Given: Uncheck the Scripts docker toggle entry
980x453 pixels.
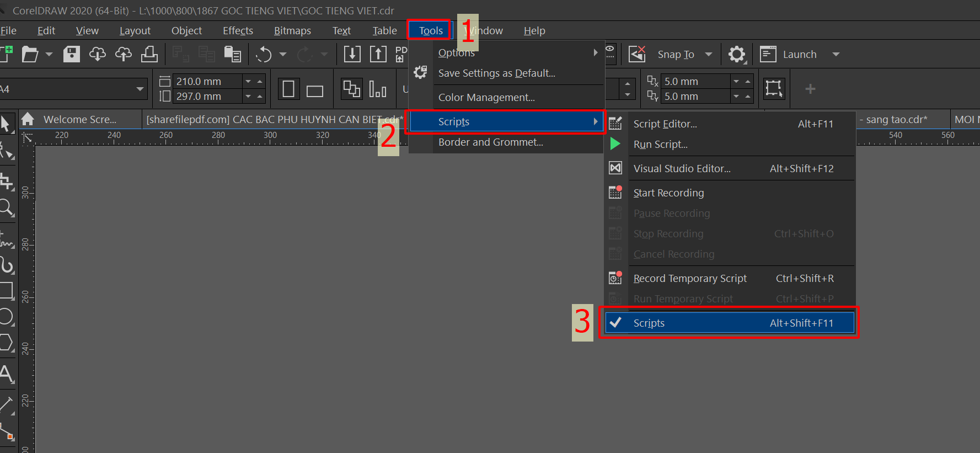Looking at the screenshot, I should tap(730, 323).
